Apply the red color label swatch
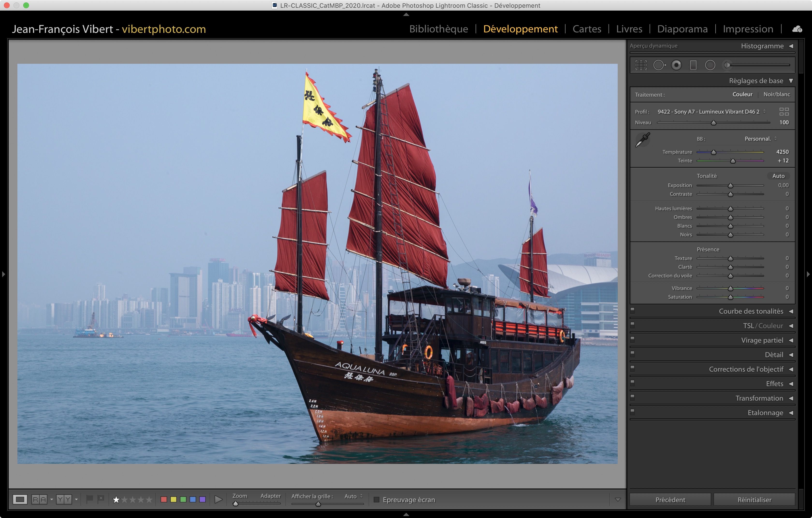Image resolution: width=812 pixels, height=518 pixels. coord(164,499)
